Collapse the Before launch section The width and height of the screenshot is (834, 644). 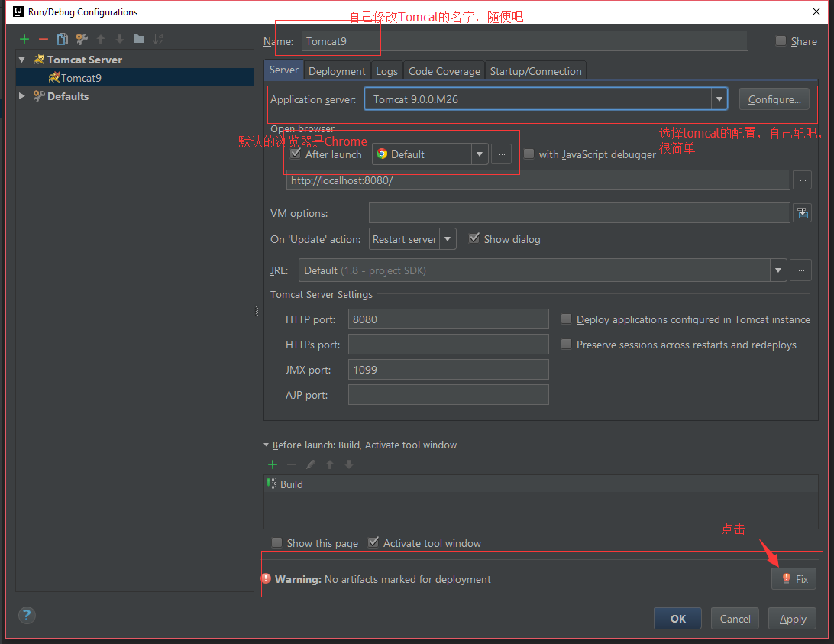coord(267,445)
